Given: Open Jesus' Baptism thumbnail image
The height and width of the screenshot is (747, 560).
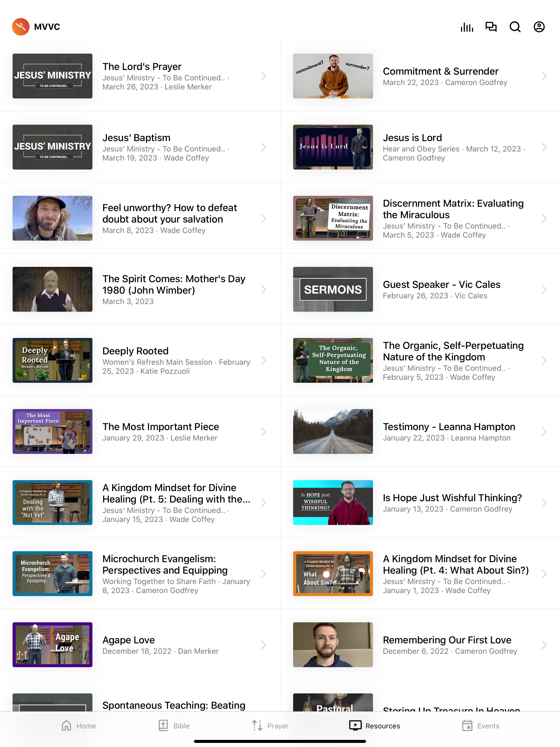Looking at the screenshot, I should (x=52, y=147).
